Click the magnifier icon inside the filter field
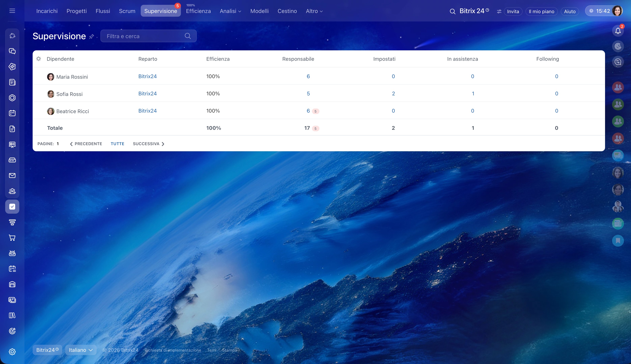Image resolution: width=631 pixels, height=364 pixels. (x=188, y=36)
